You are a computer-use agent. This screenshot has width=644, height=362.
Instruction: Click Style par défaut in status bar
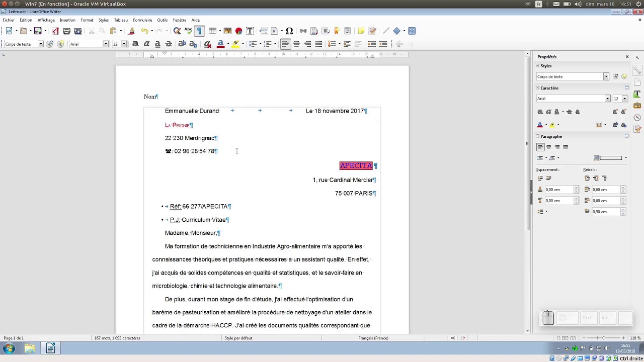238,338
